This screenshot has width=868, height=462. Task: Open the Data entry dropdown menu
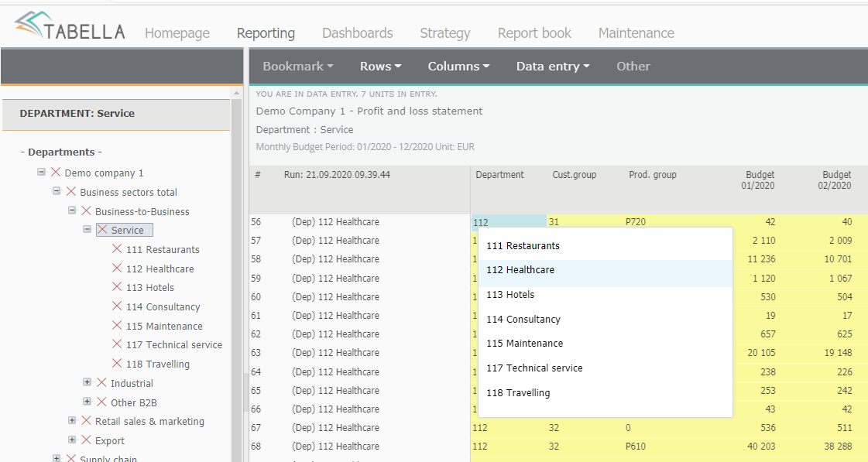pyautogui.click(x=552, y=67)
